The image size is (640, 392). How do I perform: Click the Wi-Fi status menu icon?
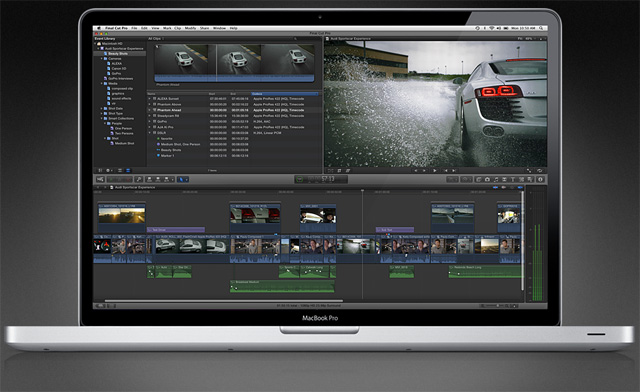click(x=492, y=28)
